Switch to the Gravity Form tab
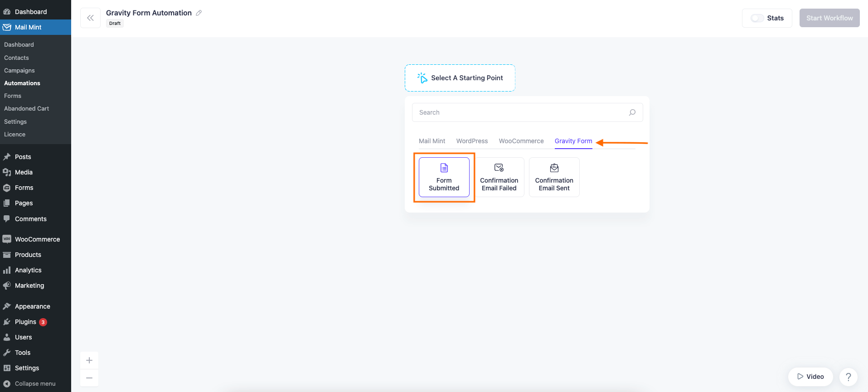 point(573,141)
